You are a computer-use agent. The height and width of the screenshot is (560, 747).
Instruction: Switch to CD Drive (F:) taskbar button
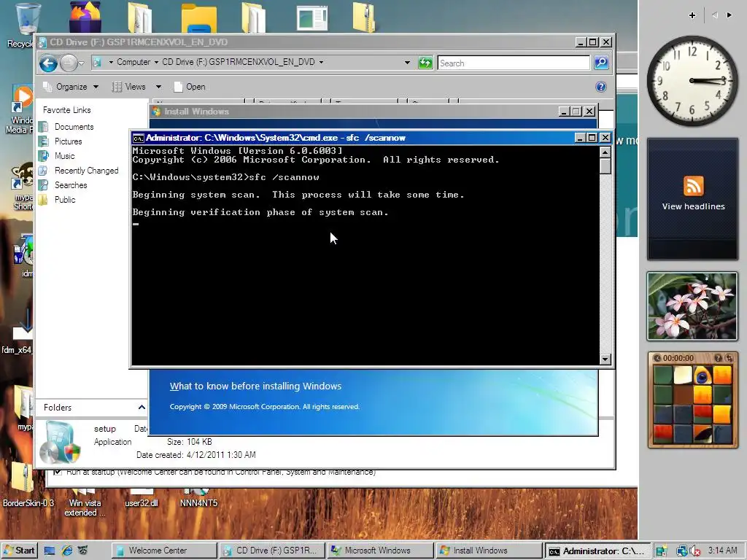coord(272,551)
